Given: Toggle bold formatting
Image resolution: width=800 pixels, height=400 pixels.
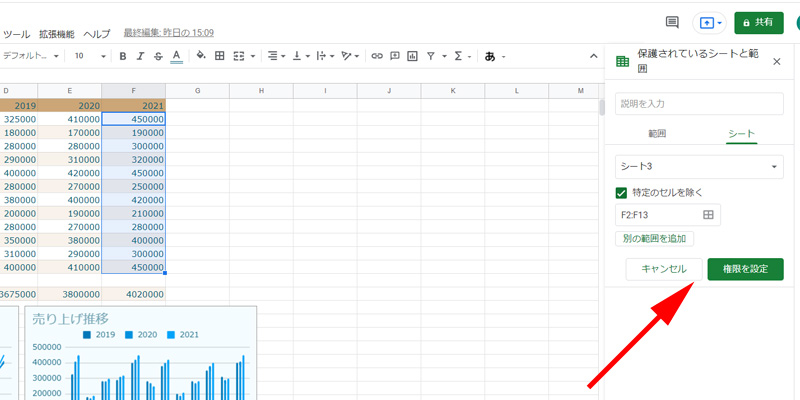Looking at the screenshot, I should 122,56.
